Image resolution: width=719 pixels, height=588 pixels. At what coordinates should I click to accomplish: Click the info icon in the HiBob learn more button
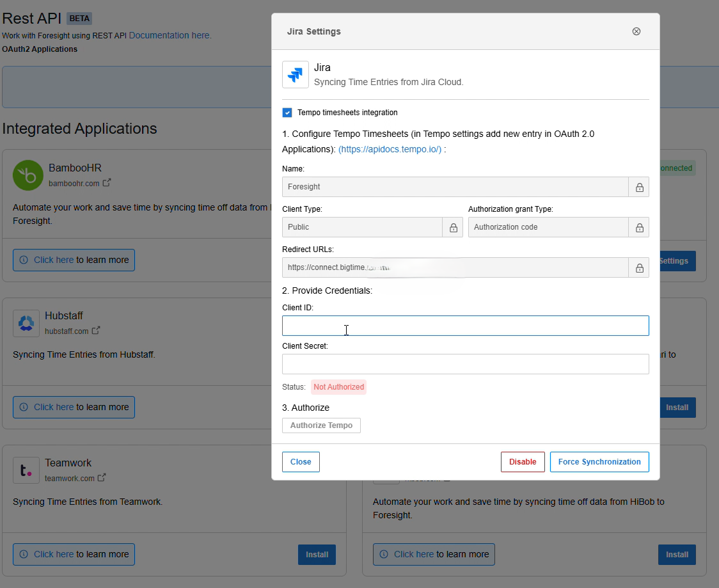coord(384,555)
